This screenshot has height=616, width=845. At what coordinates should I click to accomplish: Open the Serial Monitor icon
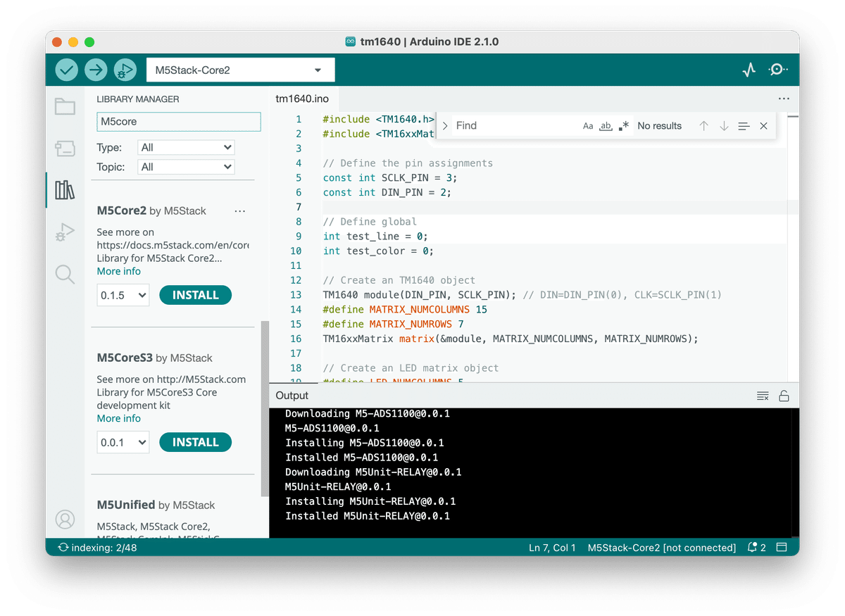[x=777, y=70]
